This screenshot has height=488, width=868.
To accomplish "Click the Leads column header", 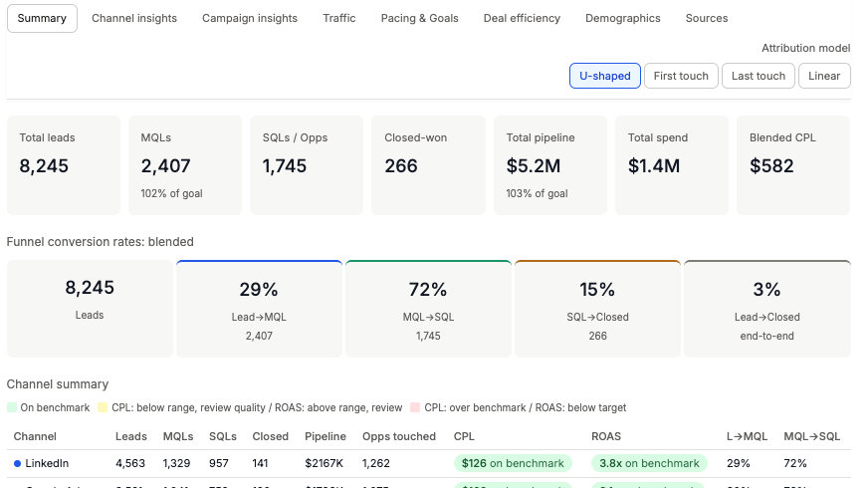I will [x=131, y=436].
